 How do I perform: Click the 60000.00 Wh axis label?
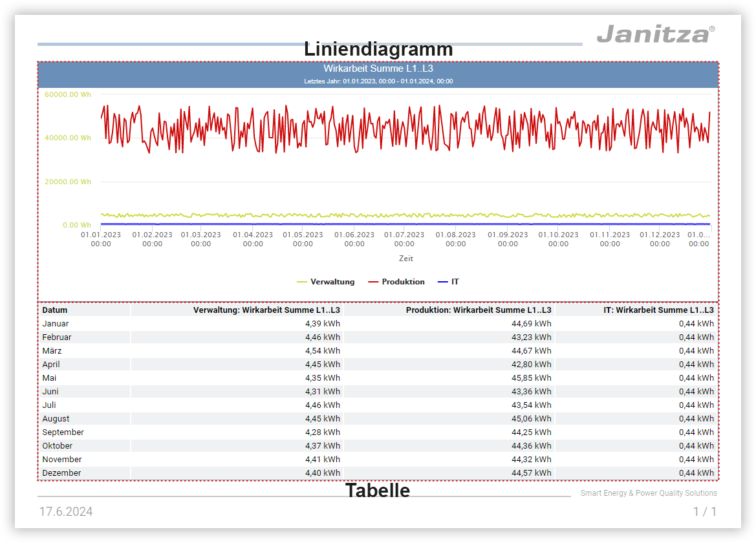tap(69, 94)
